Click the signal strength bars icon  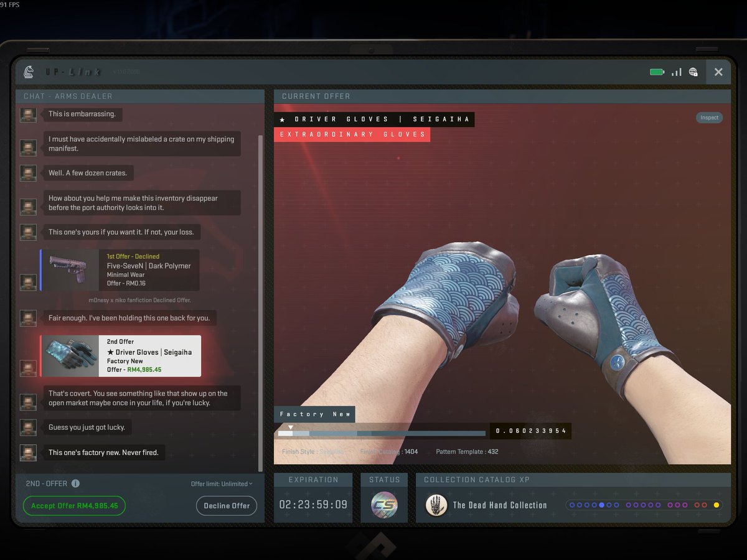click(677, 72)
